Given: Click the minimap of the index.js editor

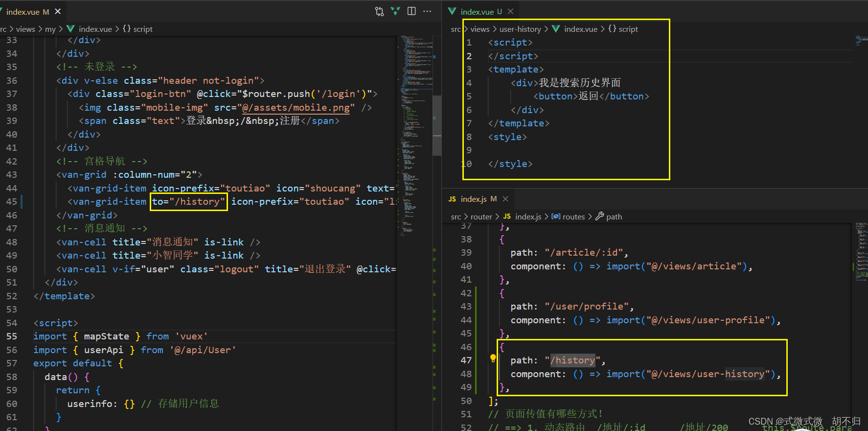Looking at the screenshot, I should (860, 252).
